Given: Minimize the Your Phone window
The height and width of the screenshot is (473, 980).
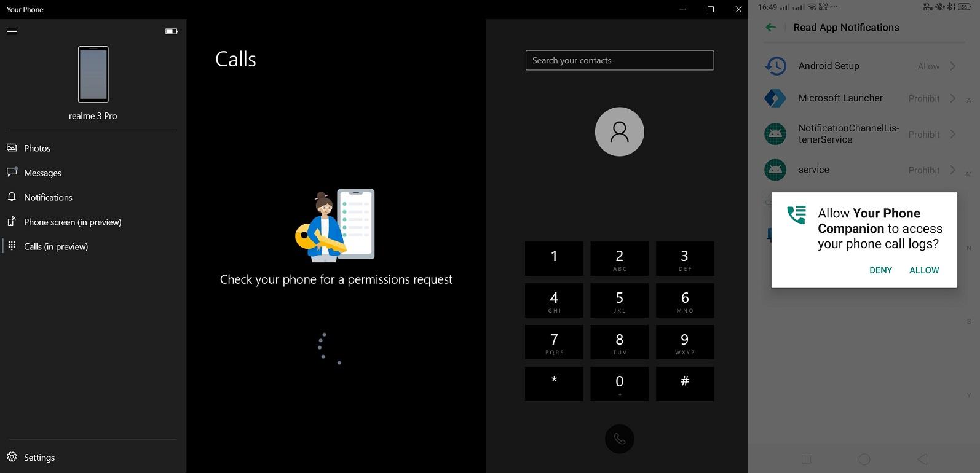Looking at the screenshot, I should click(x=682, y=9).
